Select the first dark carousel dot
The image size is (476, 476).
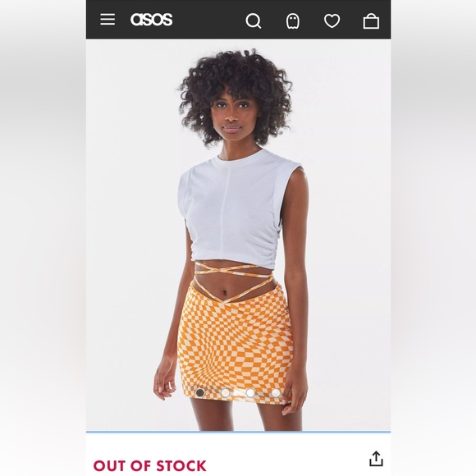200,393
